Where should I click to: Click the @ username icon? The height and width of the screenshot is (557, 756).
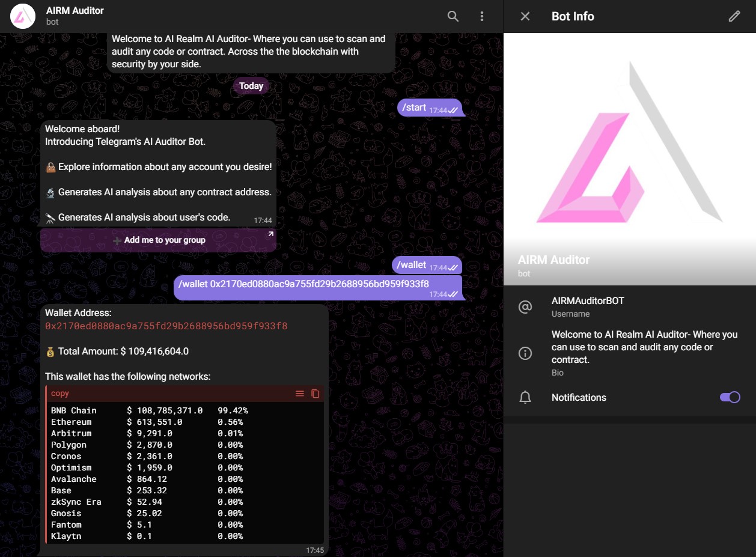pyautogui.click(x=525, y=307)
